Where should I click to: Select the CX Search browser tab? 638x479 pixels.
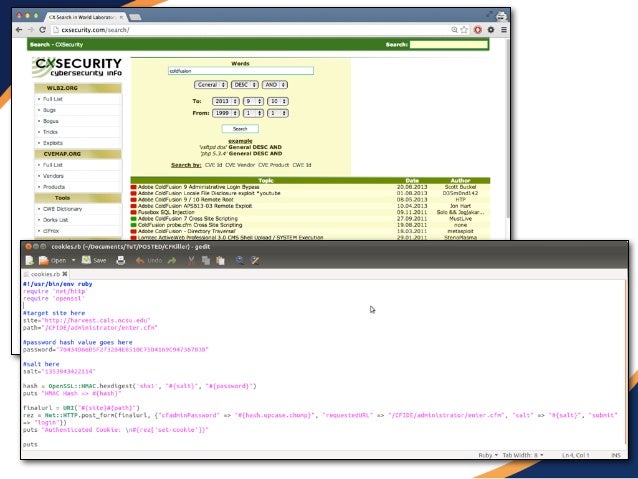[x=85, y=17]
